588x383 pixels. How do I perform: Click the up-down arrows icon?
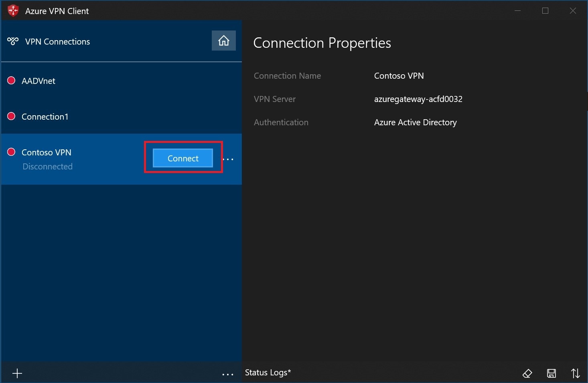[x=576, y=373]
